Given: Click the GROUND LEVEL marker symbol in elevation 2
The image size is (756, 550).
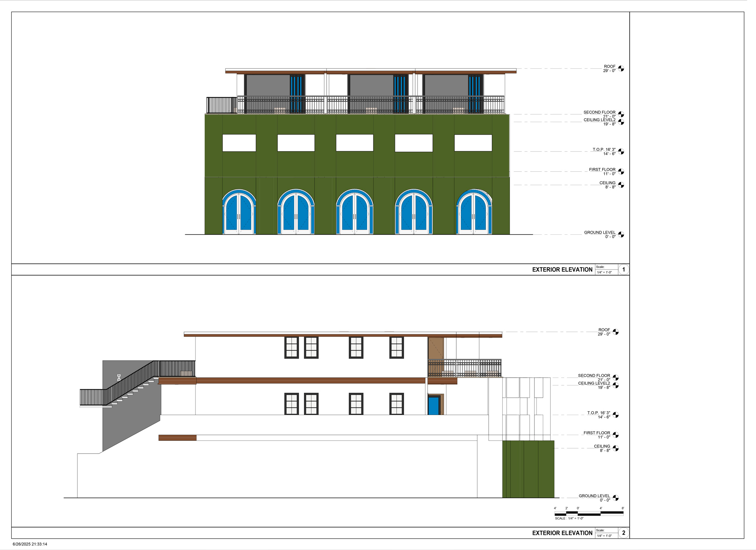Looking at the screenshot, I should pos(616,498).
